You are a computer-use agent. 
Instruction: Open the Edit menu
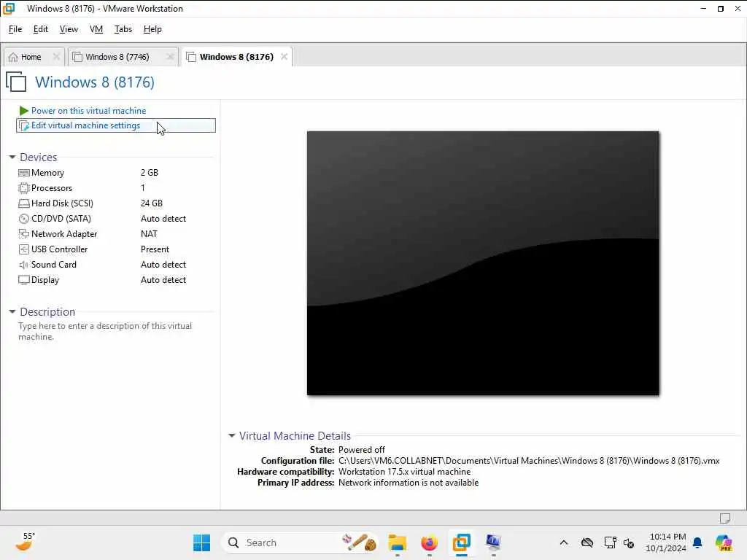tap(41, 29)
